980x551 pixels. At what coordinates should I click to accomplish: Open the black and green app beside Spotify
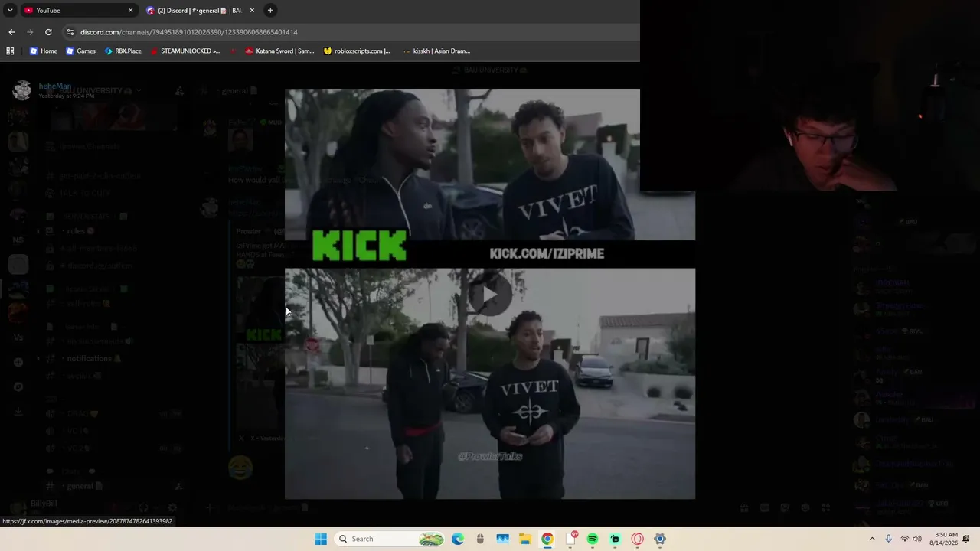[615, 539]
